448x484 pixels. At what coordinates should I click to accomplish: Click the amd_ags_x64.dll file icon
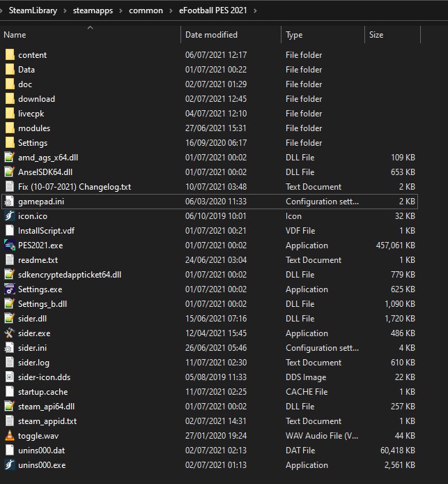point(10,158)
